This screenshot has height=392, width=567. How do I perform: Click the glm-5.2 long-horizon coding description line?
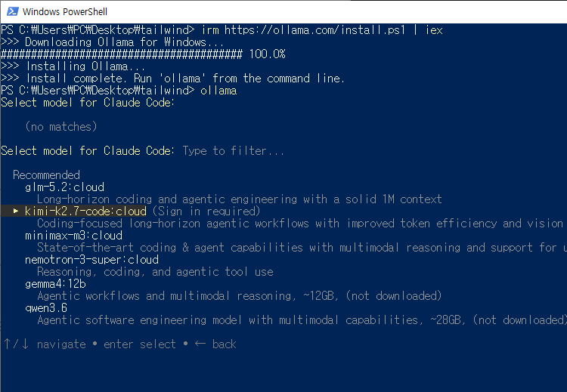tap(240, 199)
